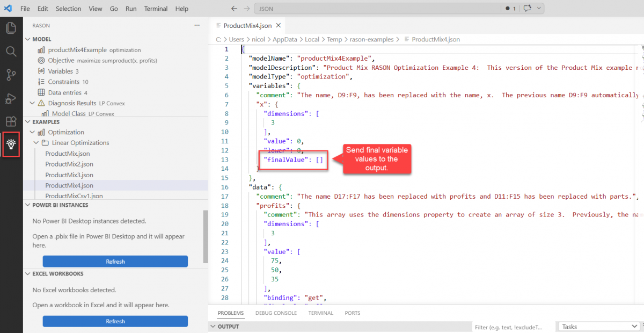Image resolution: width=644 pixels, height=333 pixels.
Task: Select the Constraints 10 row in Model
Action: click(x=115, y=82)
